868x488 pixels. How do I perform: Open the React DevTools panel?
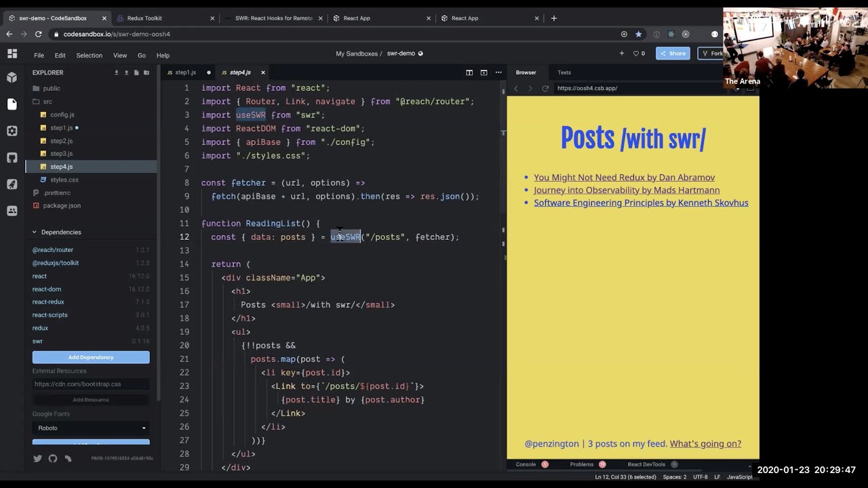point(646,464)
